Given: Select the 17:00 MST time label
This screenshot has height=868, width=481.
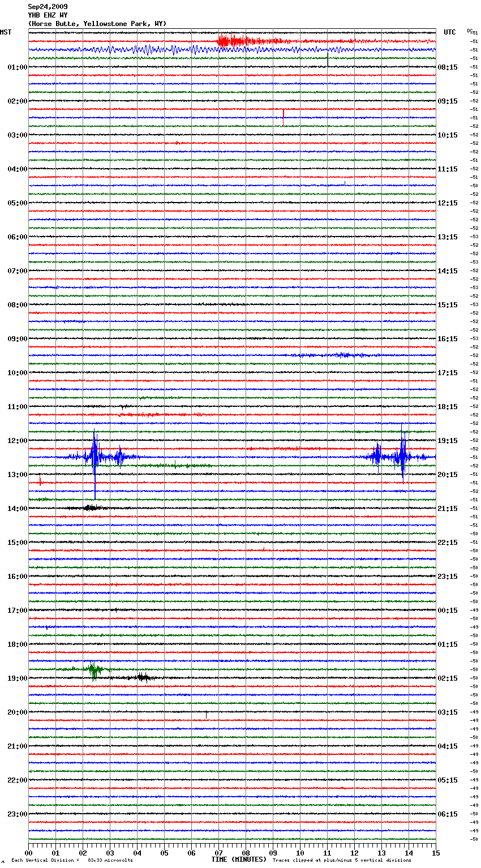Looking at the screenshot, I should click(18, 611).
